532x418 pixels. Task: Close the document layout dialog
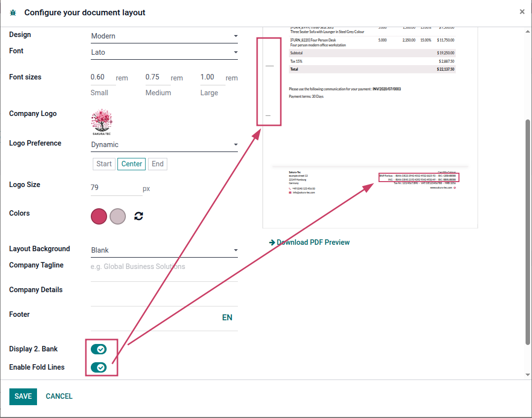pos(522,12)
